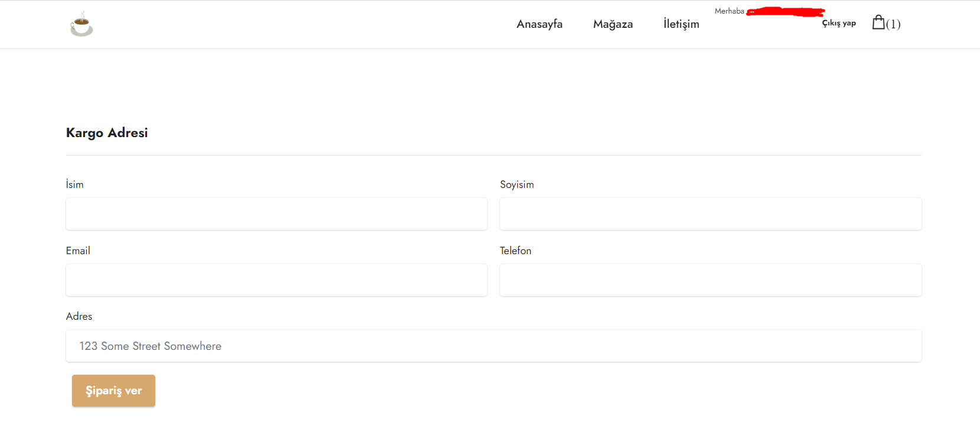Click the Adres field with street placeholder
The height and width of the screenshot is (435, 980).
[494, 346]
